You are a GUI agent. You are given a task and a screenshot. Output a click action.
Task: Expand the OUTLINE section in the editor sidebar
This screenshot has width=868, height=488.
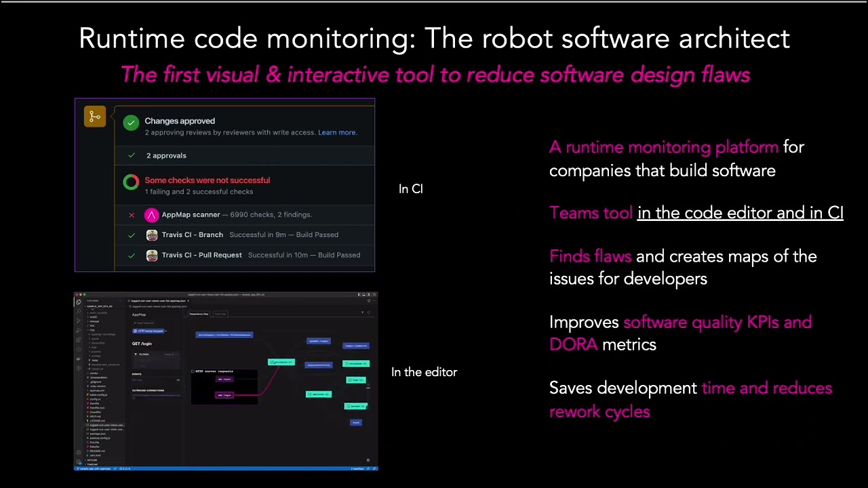(92, 460)
